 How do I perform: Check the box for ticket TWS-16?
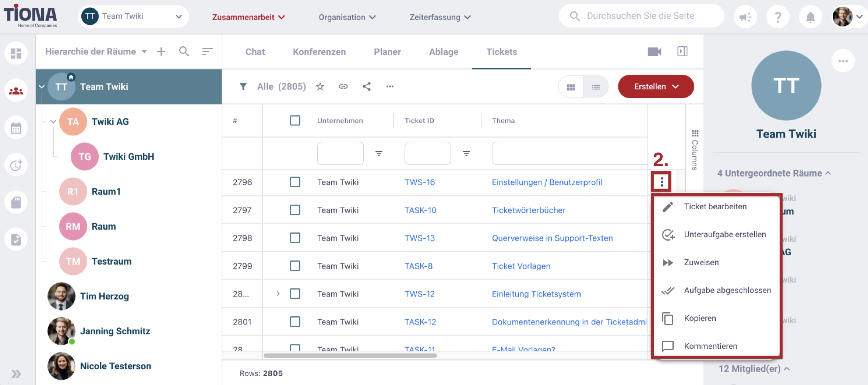click(295, 182)
